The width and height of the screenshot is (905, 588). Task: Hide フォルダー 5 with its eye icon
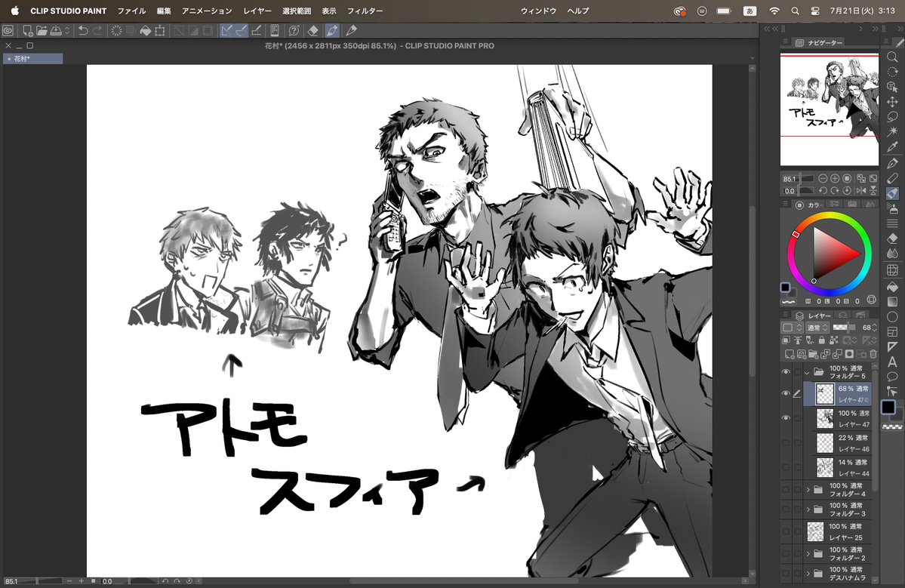pyautogui.click(x=786, y=372)
